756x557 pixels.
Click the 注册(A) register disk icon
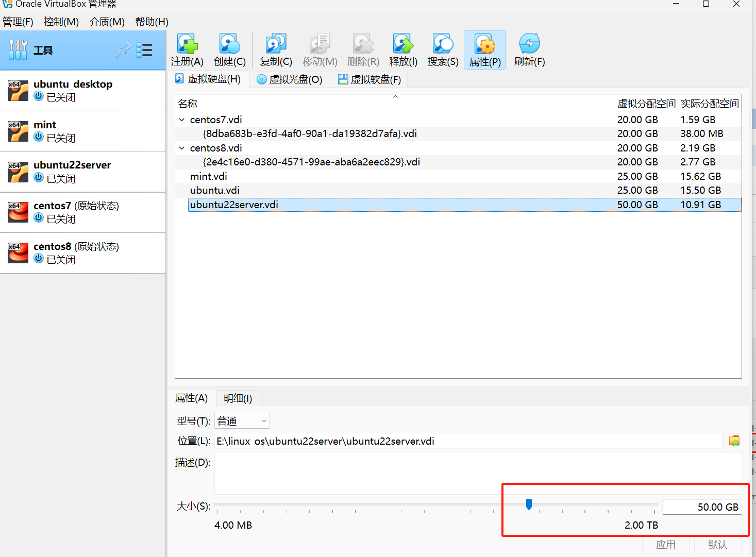(187, 44)
